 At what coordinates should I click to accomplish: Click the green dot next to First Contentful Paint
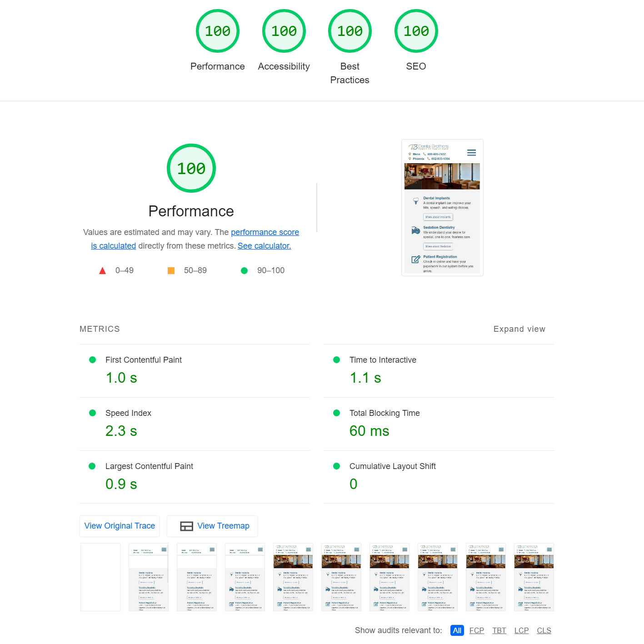tap(93, 360)
